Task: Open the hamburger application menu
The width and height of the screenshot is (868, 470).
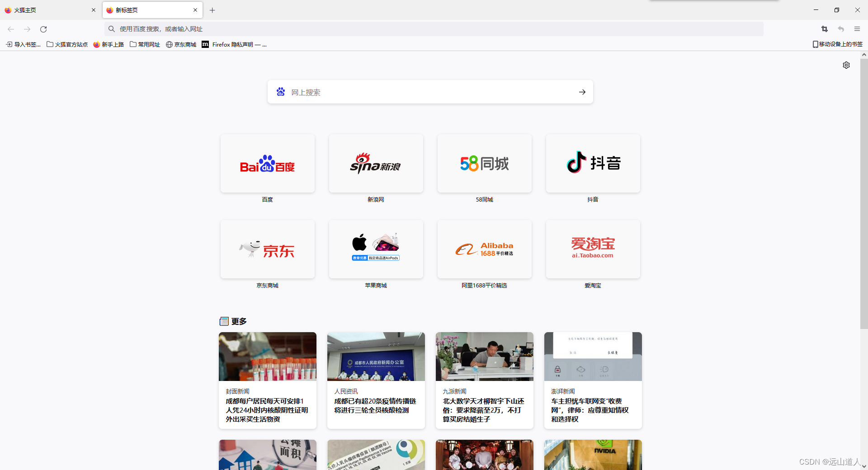Action: click(857, 29)
